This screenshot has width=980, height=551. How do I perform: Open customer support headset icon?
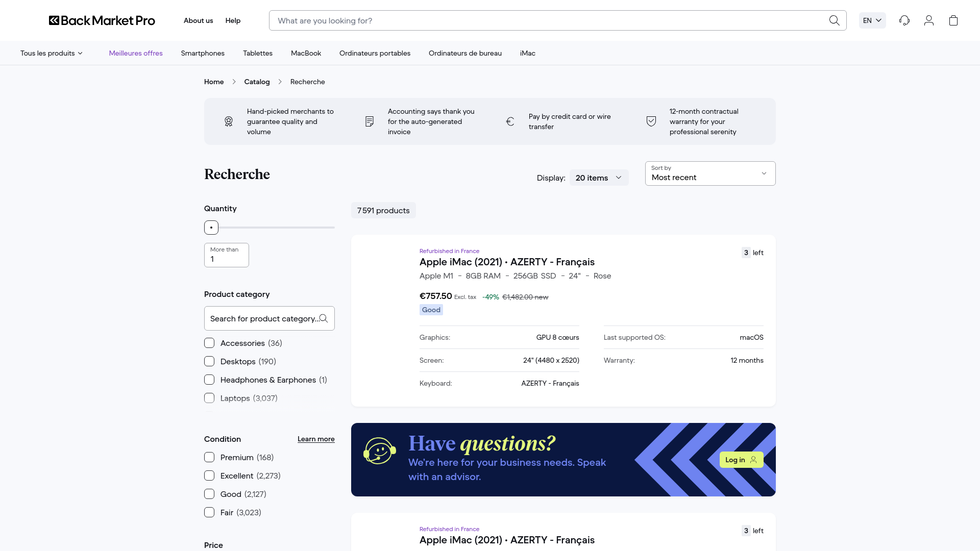pyautogui.click(x=904, y=20)
